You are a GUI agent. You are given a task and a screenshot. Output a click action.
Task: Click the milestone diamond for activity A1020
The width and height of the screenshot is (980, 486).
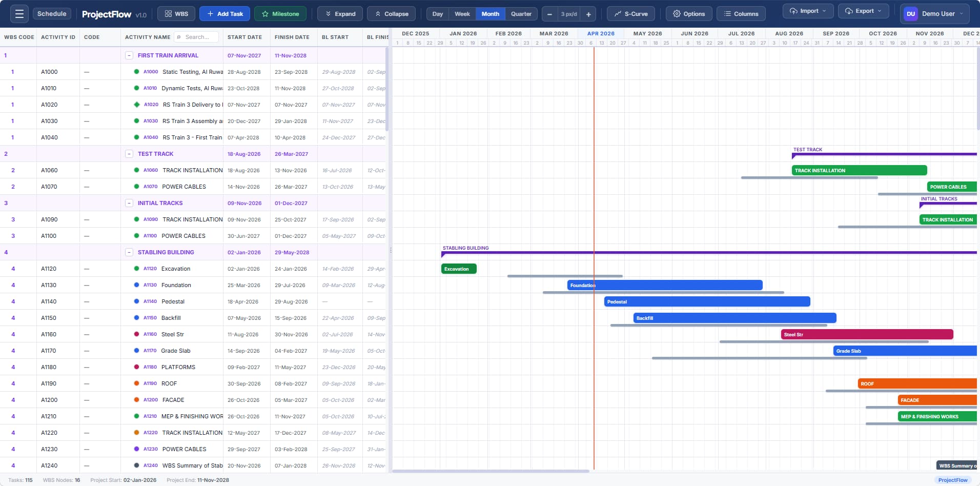pos(136,104)
